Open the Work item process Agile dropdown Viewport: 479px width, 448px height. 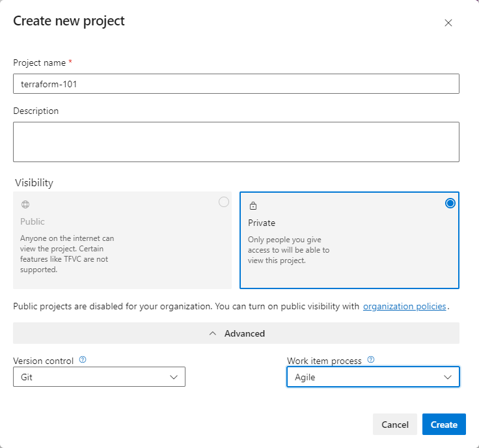(373, 377)
